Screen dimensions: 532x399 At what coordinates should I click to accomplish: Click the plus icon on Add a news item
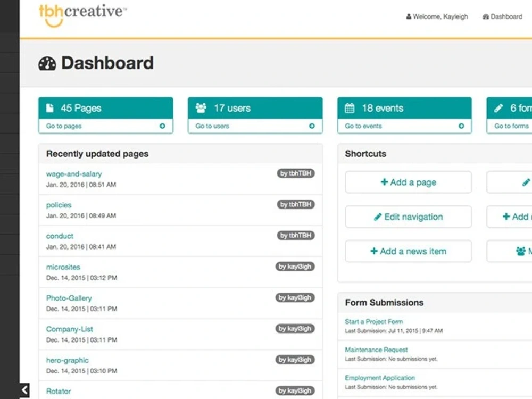point(373,251)
